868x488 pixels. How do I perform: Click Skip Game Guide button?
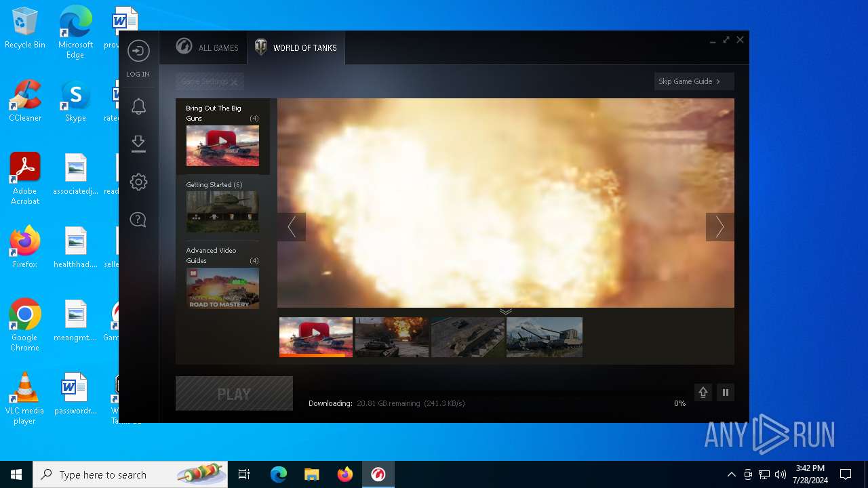(x=694, y=81)
